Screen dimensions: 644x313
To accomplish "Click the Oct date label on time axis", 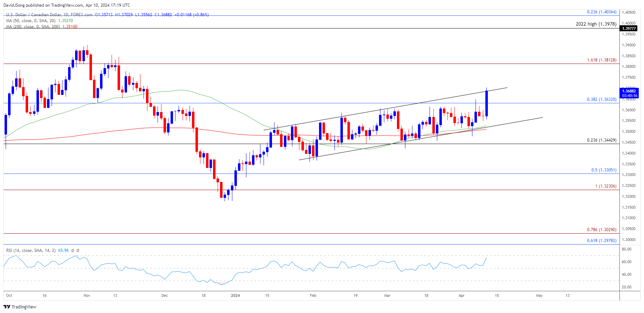I will pos(9,295).
